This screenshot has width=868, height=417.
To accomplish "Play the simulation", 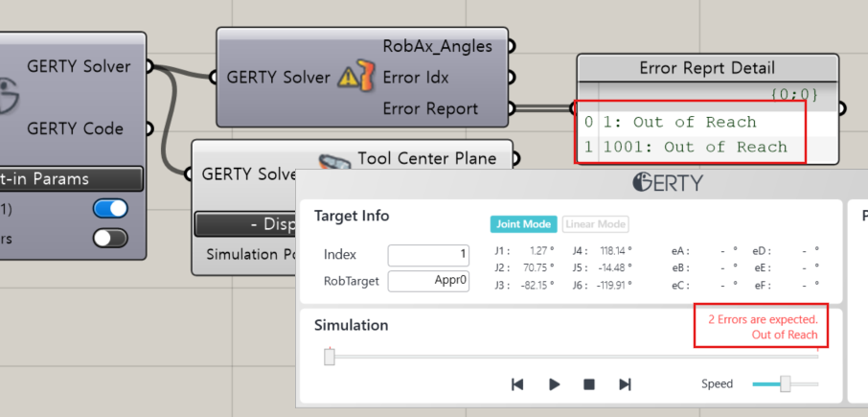I will 554,384.
